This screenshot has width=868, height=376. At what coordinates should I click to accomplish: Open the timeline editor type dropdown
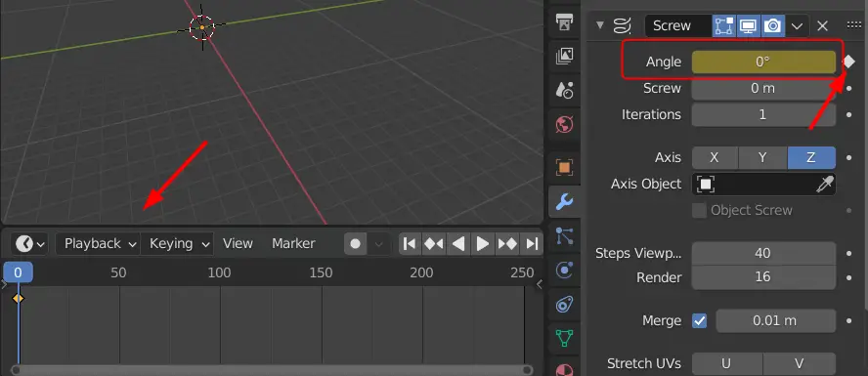coord(30,243)
